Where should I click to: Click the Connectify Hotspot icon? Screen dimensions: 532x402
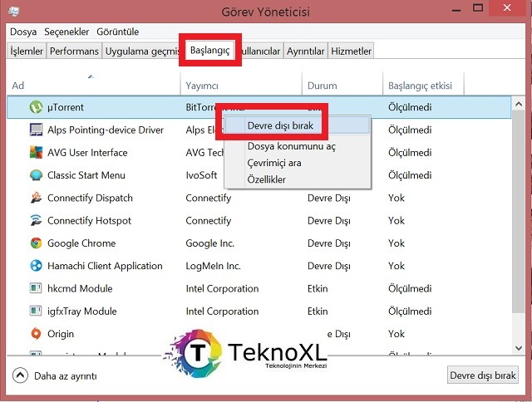tap(36, 221)
